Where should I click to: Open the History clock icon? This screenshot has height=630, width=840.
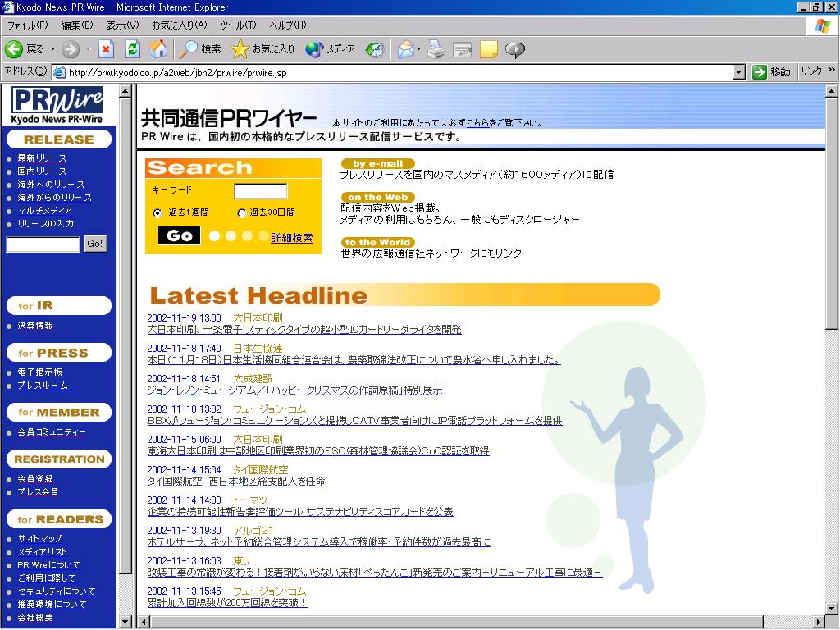pos(375,49)
